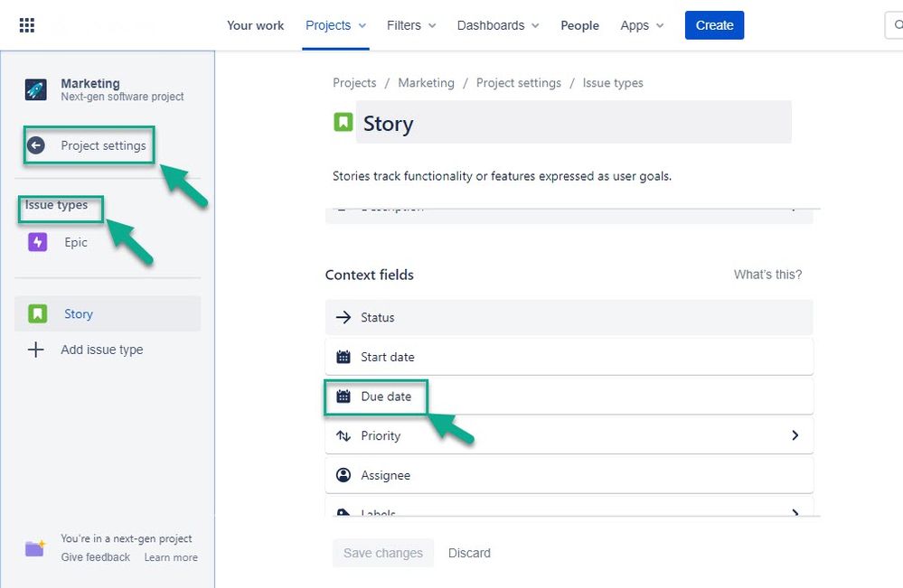This screenshot has width=903, height=588.
Task: Select the Status context field row
Action: tap(569, 318)
